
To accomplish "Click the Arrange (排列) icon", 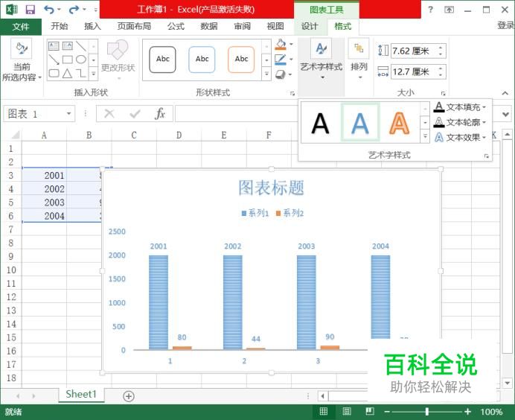I will 359,48.
